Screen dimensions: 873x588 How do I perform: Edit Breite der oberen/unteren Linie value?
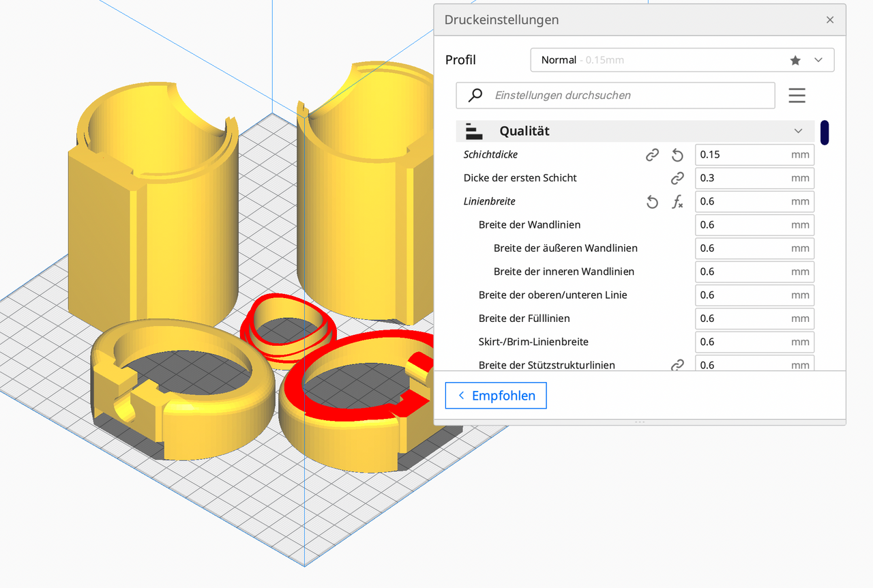[754, 295]
